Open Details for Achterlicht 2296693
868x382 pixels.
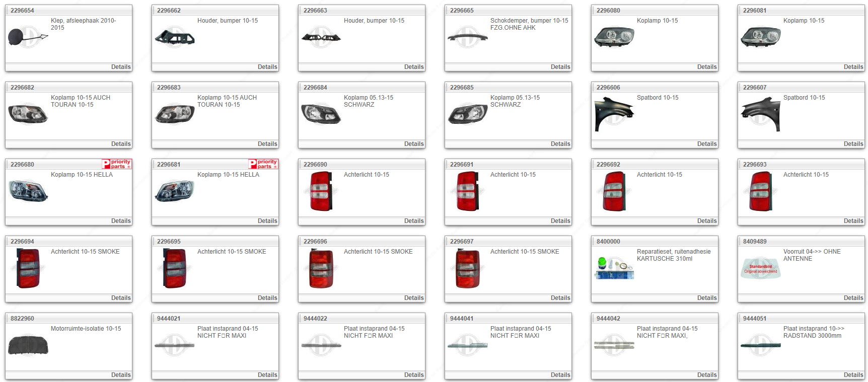coord(853,221)
